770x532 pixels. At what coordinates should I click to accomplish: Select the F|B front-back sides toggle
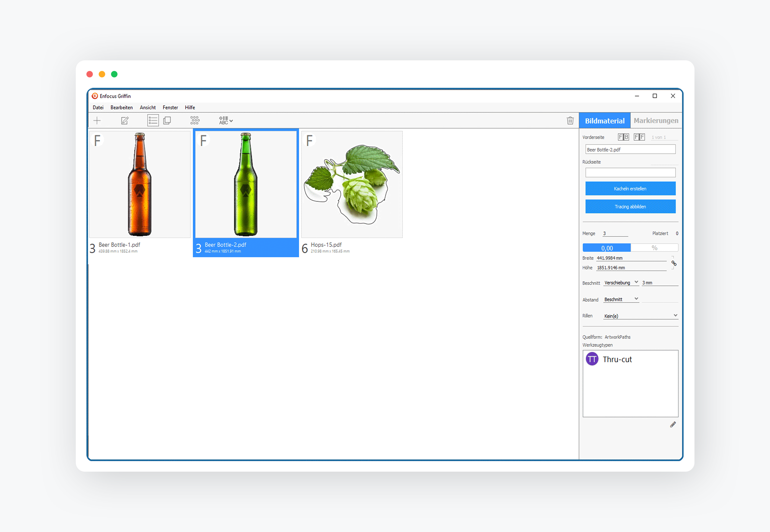tap(623, 137)
